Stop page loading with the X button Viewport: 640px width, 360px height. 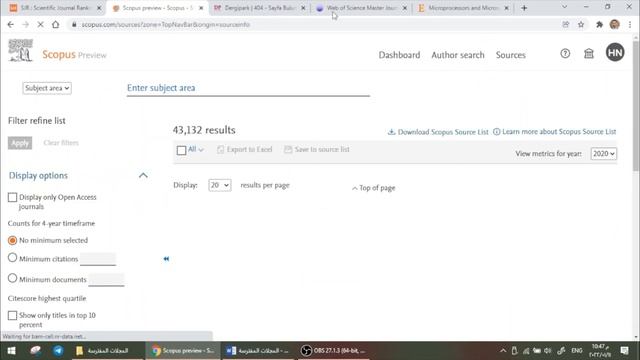click(x=40, y=24)
